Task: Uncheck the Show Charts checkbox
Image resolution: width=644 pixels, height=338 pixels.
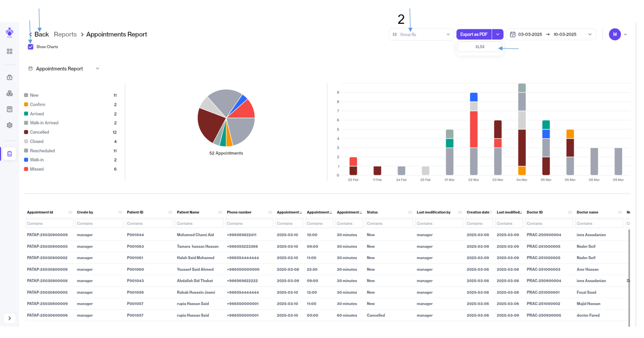Action: (x=30, y=47)
